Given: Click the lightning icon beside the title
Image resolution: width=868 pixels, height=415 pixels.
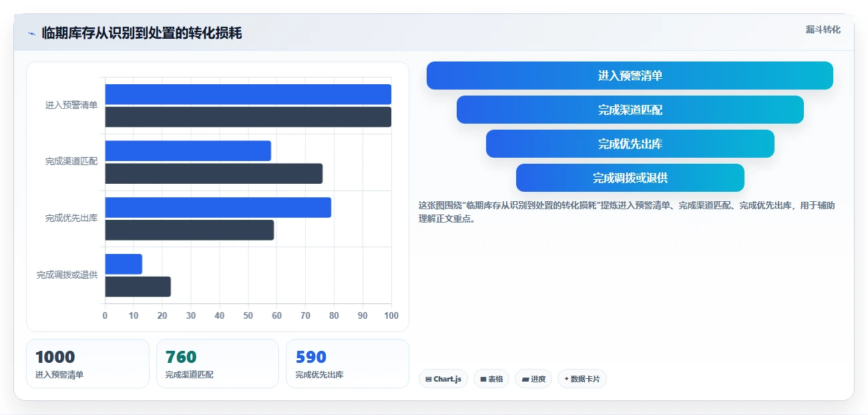Looking at the screenshot, I should [31, 33].
